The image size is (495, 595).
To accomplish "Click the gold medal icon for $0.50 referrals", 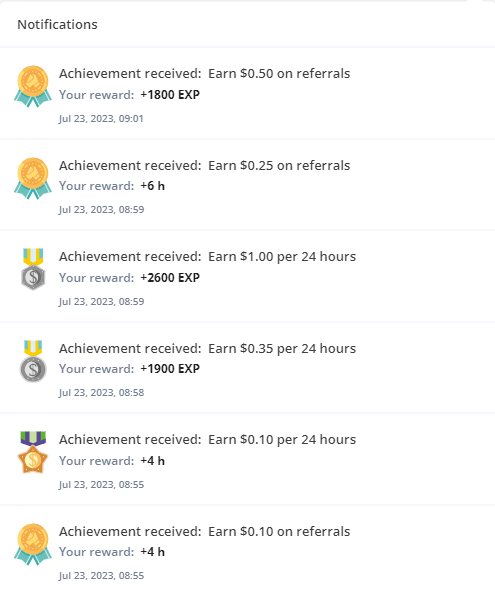I will pos(33,86).
